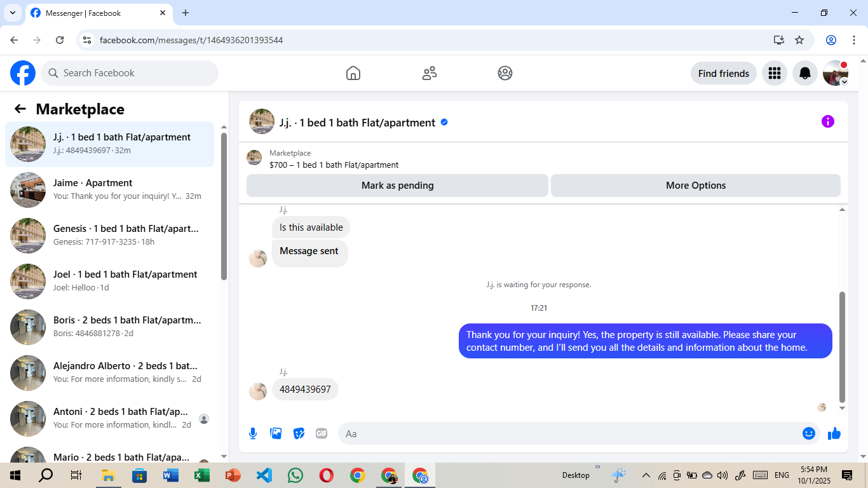Go back using the Marketplace arrow
This screenshot has width=868, height=488.
click(20, 109)
